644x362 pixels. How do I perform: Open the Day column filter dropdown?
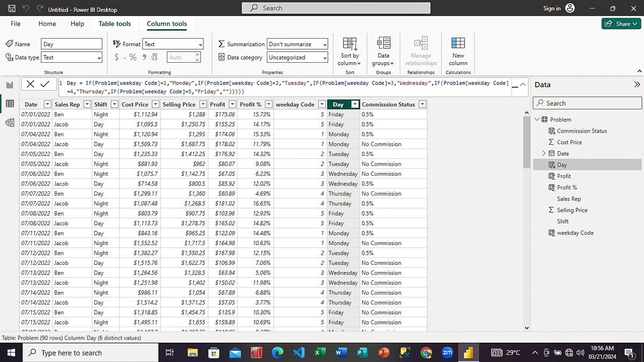point(354,105)
